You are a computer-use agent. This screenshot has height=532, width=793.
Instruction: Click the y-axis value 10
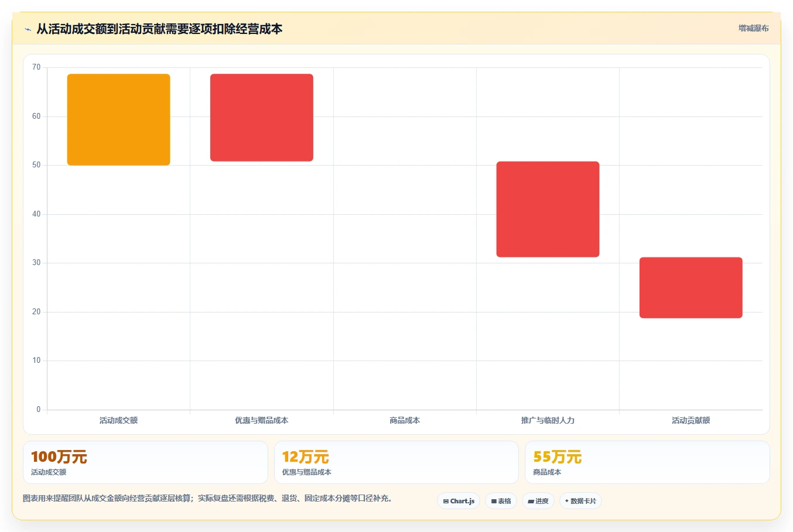pyautogui.click(x=36, y=361)
